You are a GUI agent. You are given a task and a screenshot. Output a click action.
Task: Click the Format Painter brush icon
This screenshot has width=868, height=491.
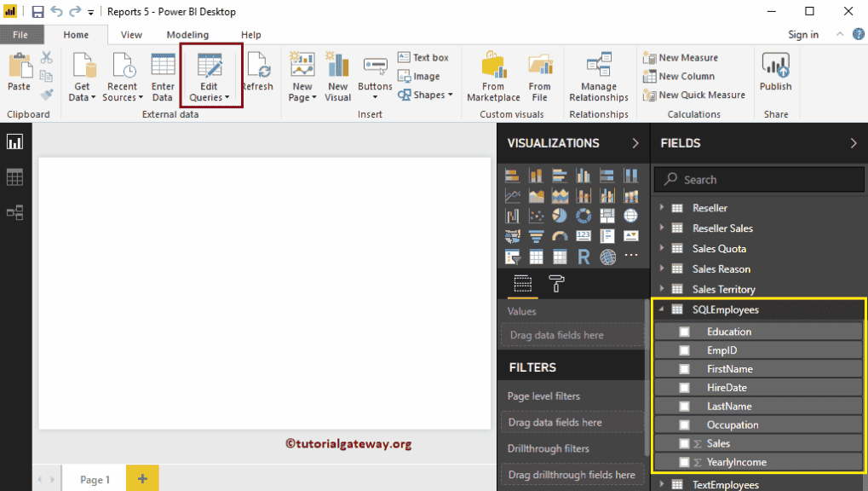click(x=47, y=95)
